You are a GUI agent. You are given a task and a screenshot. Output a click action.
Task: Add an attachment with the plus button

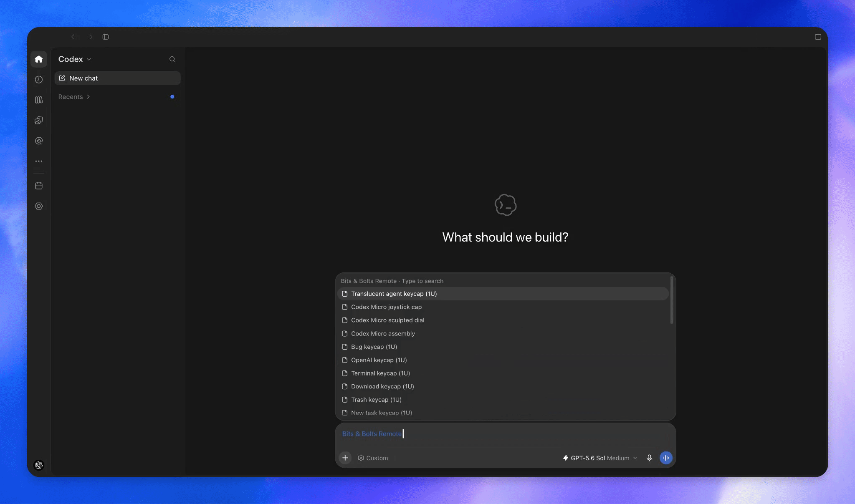[x=345, y=458]
